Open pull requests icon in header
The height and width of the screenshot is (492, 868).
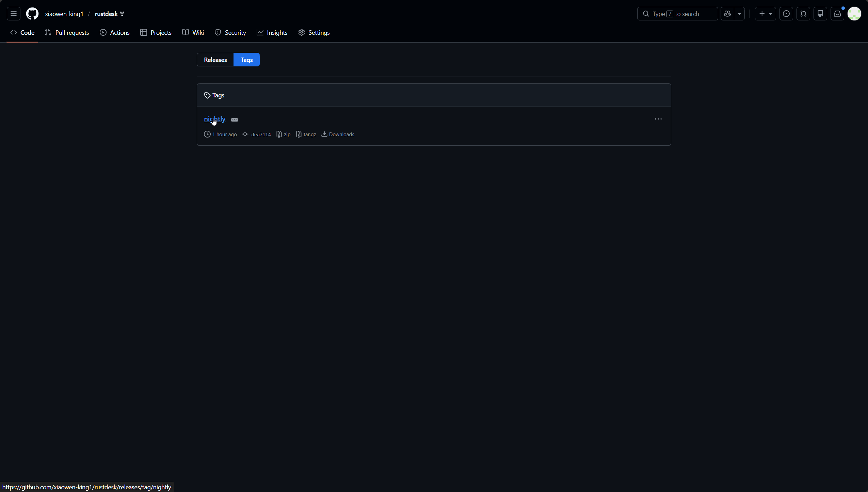(x=803, y=14)
